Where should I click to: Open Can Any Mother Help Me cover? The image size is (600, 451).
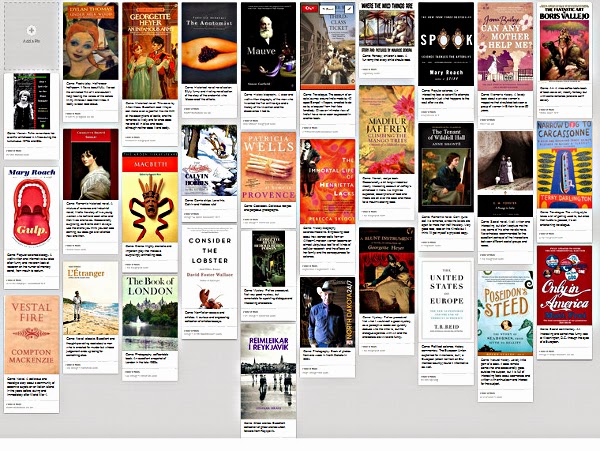pyautogui.click(x=505, y=46)
